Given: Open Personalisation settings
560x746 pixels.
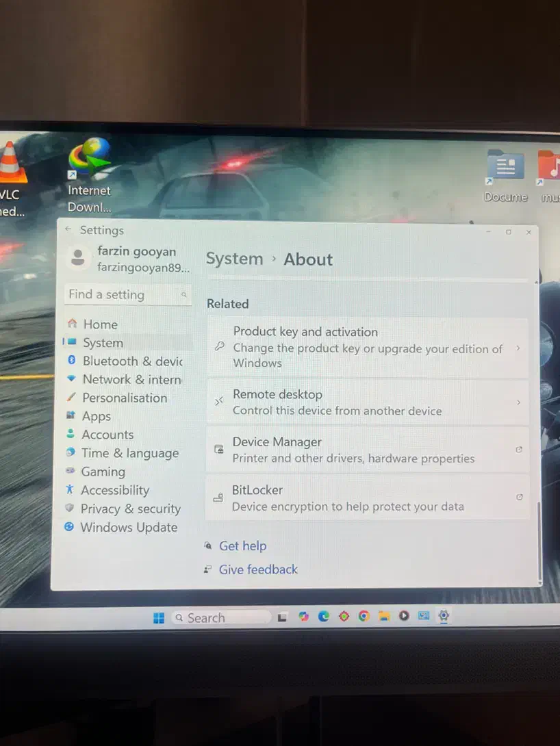Looking at the screenshot, I should point(125,398).
